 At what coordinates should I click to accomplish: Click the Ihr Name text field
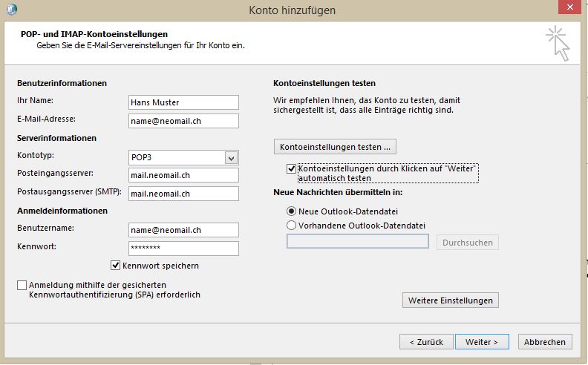(x=183, y=102)
